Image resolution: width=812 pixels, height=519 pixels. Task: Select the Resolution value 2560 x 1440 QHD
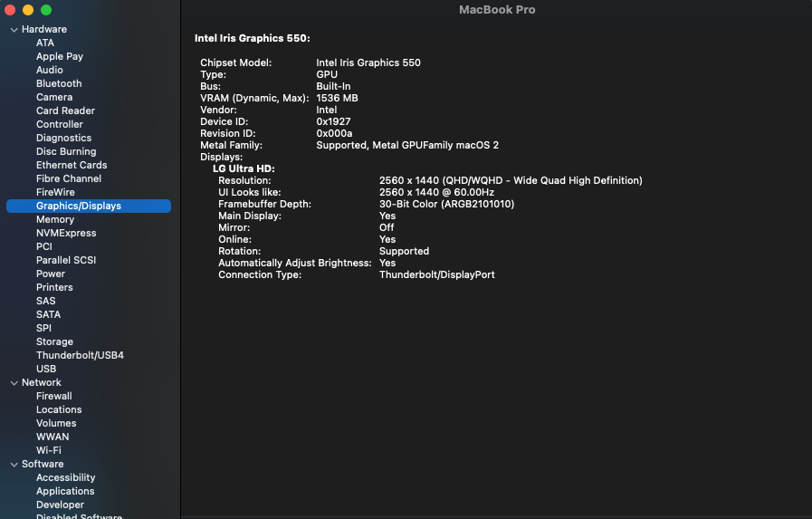click(511, 181)
